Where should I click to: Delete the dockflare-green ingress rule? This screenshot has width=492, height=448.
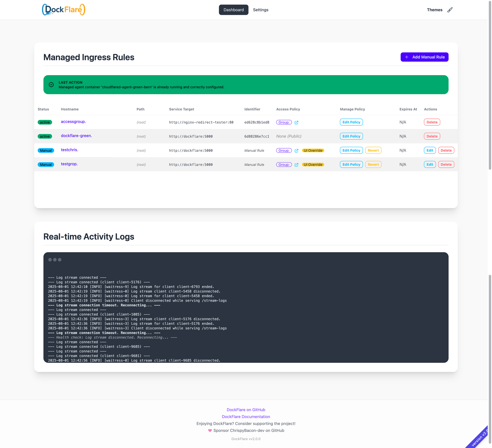432,136
